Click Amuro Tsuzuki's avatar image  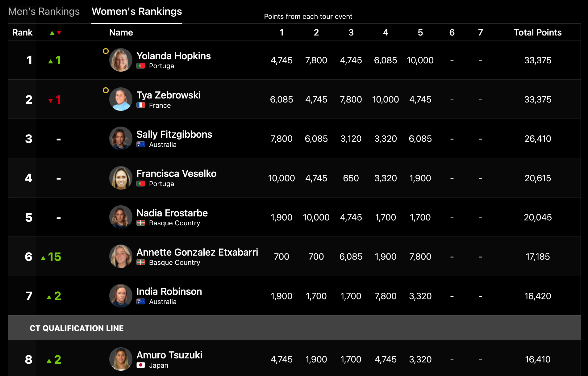pyautogui.click(x=121, y=359)
